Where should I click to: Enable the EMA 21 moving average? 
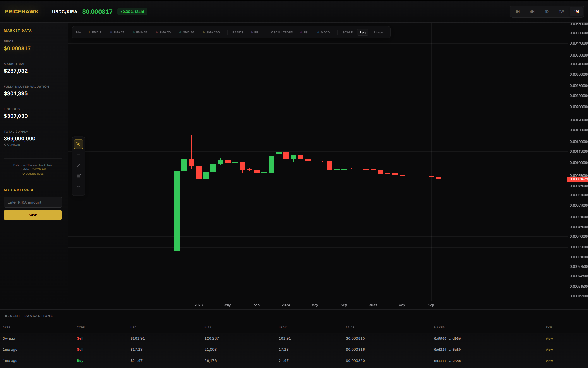(x=117, y=33)
